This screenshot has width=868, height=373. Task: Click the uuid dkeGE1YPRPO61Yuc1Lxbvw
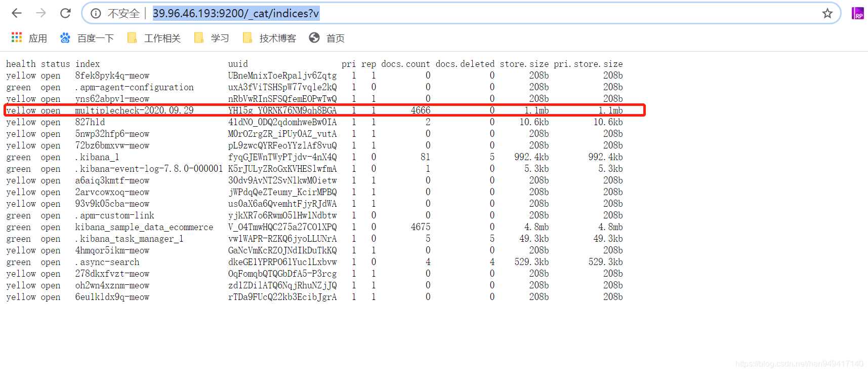click(x=282, y=262)
